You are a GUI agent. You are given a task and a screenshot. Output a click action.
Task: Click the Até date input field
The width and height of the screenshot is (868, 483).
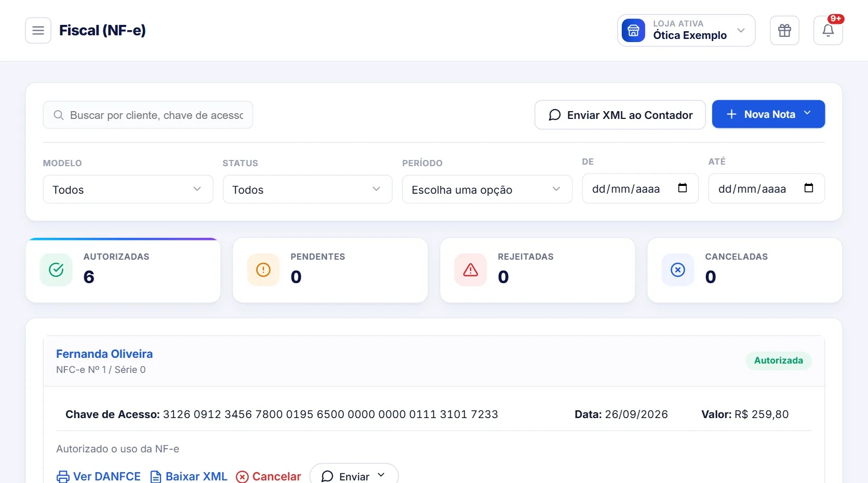tap(766, 189)
